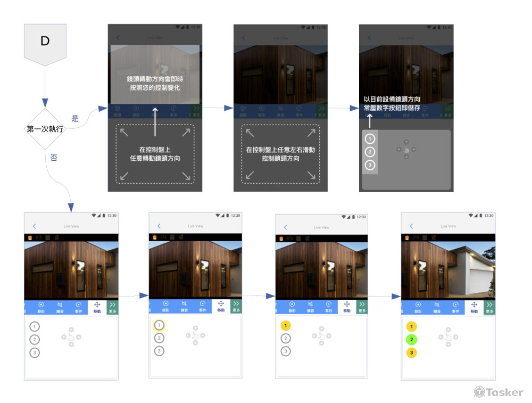The width and height of the screenshot is (532, 403).
Task: Open 更多 more in phone with only preset 1 yellow
Action: (x=362, y=307)
